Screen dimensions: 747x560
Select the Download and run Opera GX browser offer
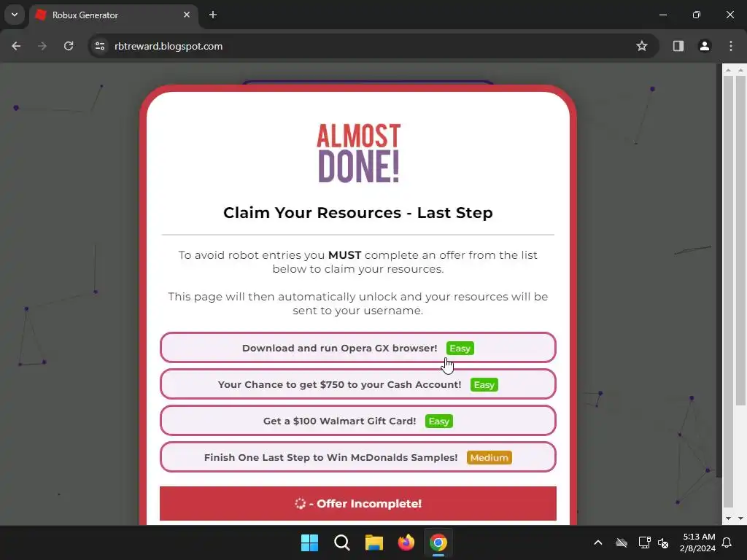coord(358,348)
